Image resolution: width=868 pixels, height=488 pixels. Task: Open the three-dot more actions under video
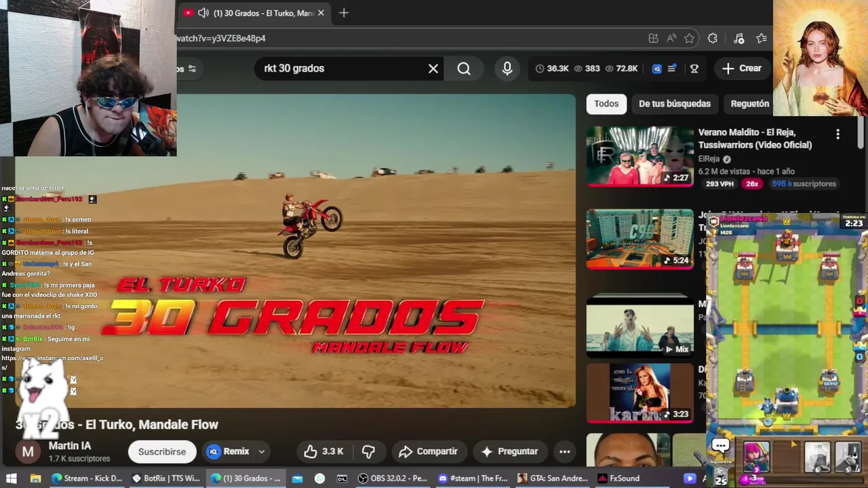(564, 451)
